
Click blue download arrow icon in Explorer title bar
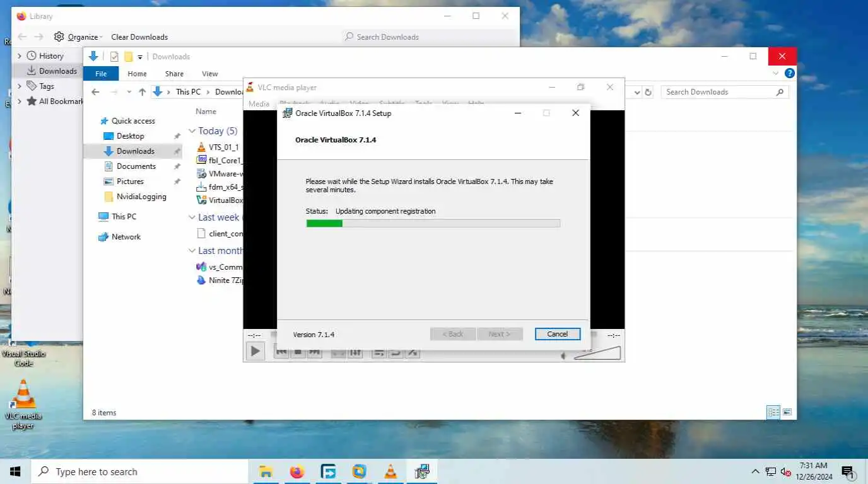pos(93,56)
